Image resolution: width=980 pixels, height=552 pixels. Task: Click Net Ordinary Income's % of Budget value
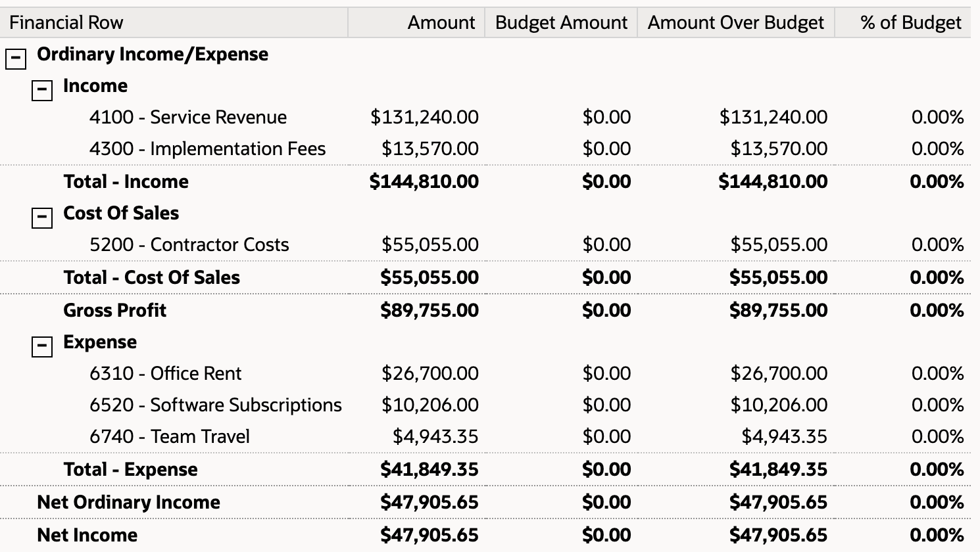937,502
